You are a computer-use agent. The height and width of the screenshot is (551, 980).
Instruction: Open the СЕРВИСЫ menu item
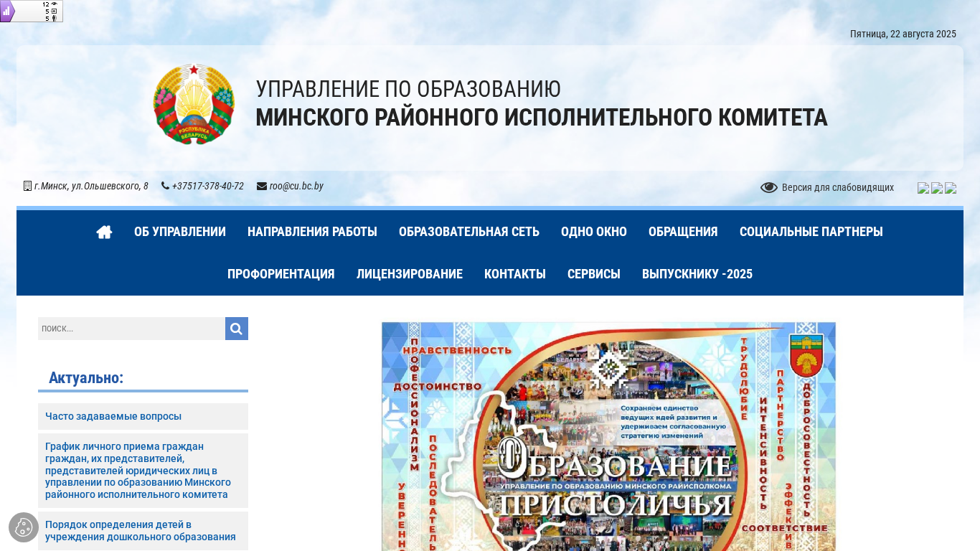(x=594, y=274)
